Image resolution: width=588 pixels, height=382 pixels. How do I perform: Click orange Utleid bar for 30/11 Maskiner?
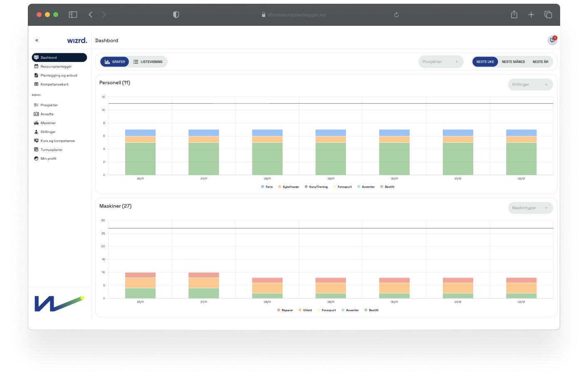[x=394, y=288]
